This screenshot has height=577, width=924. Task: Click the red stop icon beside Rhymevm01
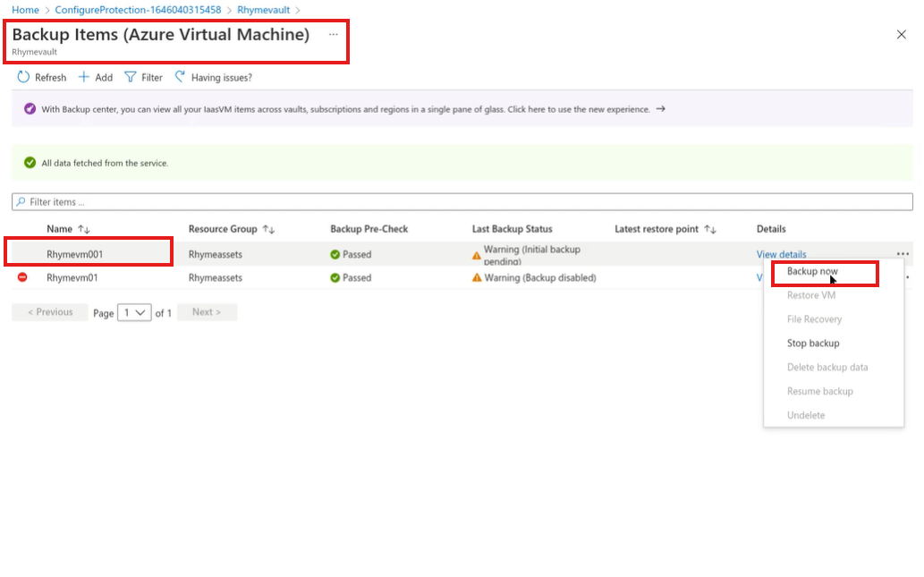[x=22, y=277]
